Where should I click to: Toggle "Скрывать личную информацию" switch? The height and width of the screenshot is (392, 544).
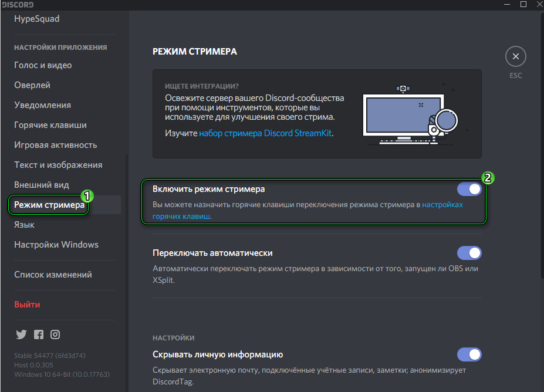pyautogui.click(x=469, y=354)
